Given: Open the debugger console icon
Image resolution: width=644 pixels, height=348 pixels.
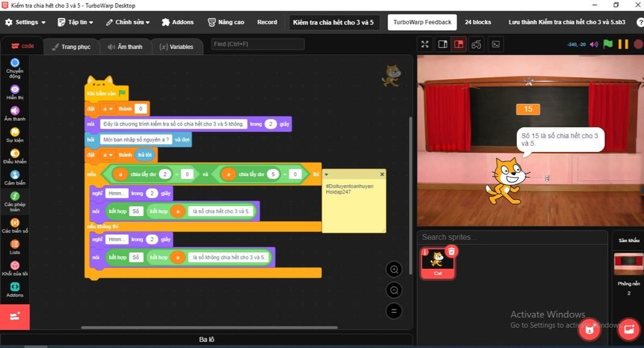Looking at the screenshot, I should tap(496, 44).
